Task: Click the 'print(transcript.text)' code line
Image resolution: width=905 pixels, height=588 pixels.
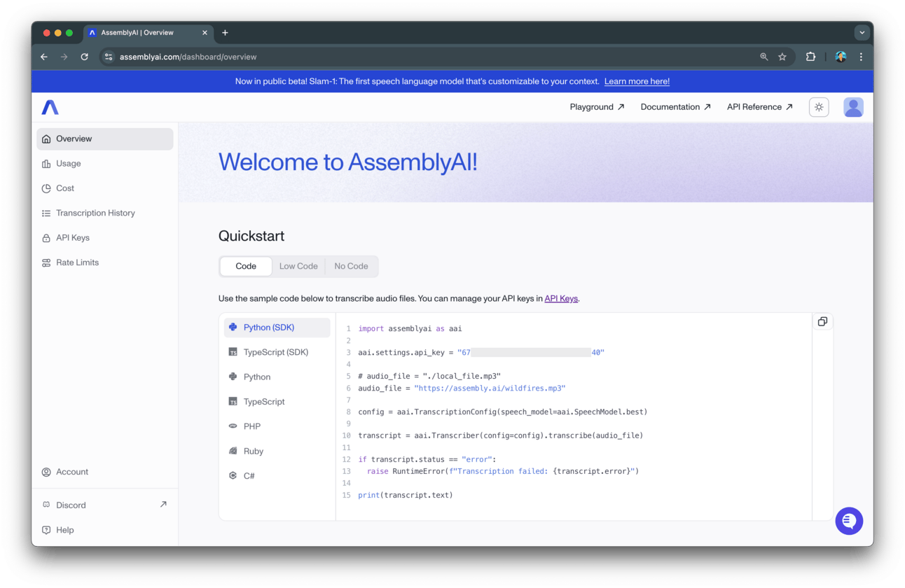Action: 406,495
